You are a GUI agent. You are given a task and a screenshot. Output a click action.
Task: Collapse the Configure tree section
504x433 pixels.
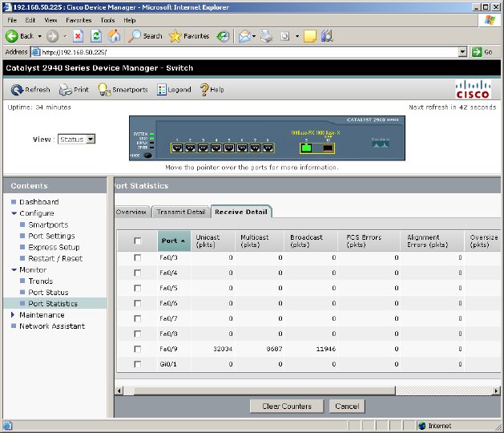coord(14,213)
